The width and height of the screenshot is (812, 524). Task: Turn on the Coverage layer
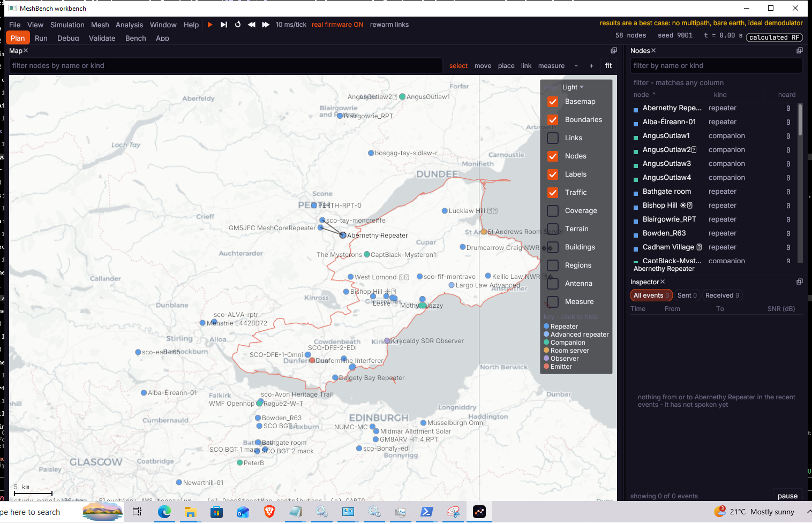pyautogui.click(x=553, y=211)
